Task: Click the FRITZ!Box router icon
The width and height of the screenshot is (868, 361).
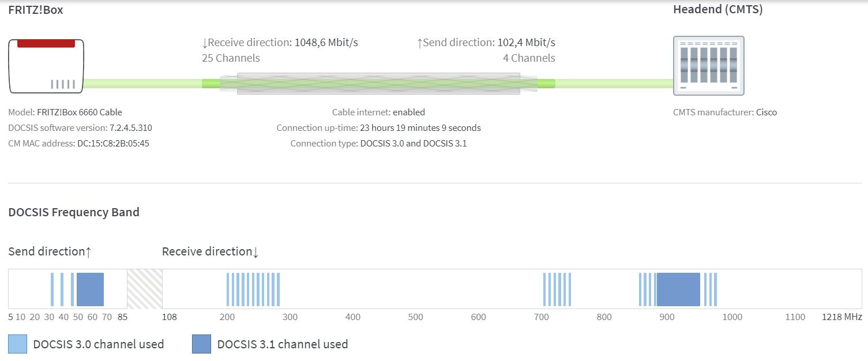Action: [x=46, y=66]
